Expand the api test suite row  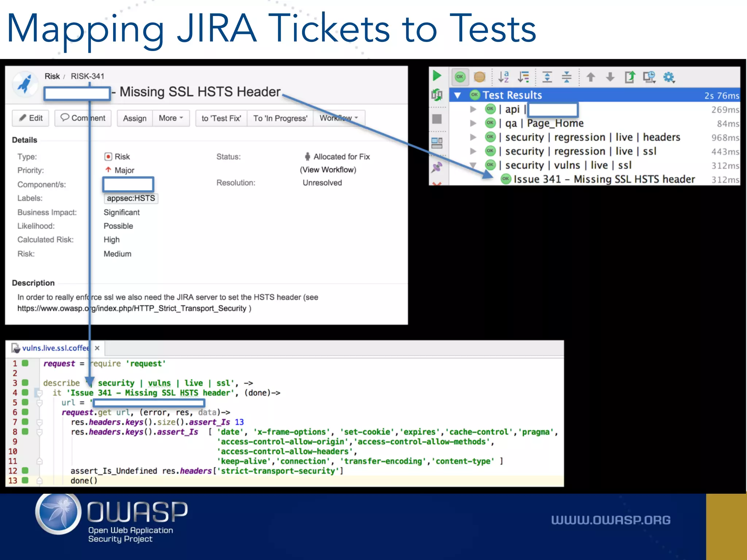click(x=473, y=109)
